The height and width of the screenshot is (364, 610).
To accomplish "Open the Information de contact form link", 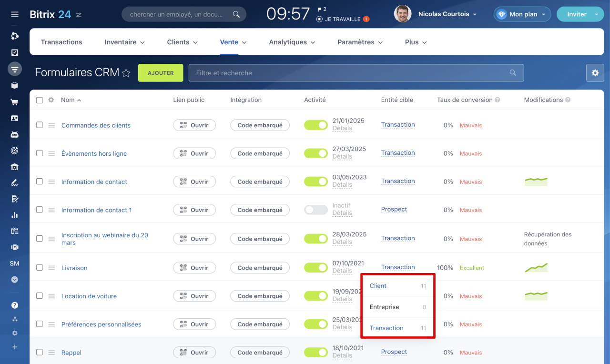I will (x=94, y=182).
